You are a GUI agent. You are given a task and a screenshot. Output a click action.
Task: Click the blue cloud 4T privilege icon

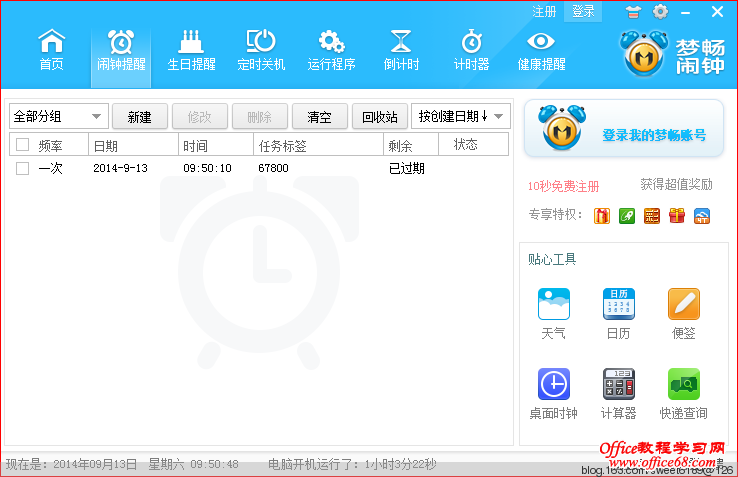pos(702,216)
